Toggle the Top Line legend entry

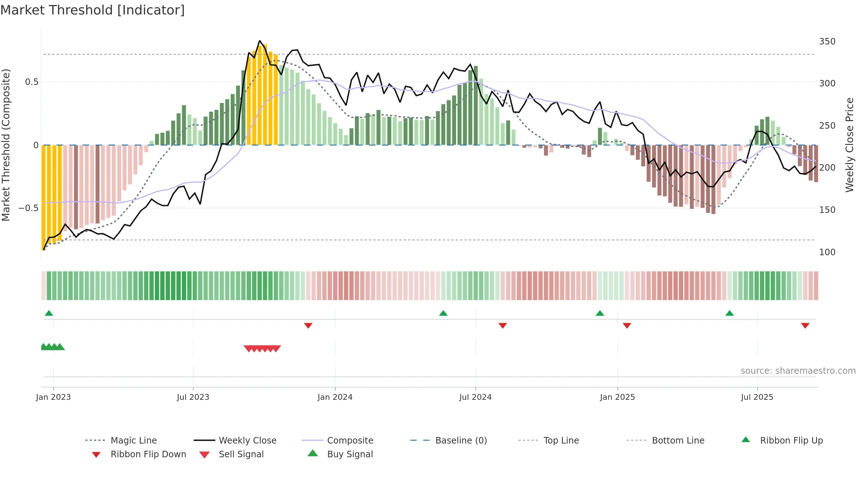549,440
